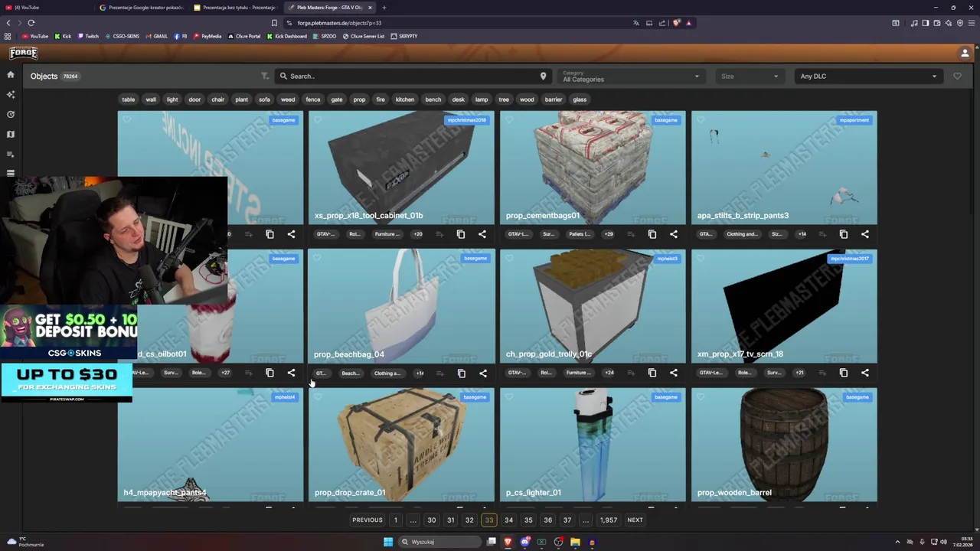The image size is (980, 551).
Task: Favorite ch_prop_gold_trolly_01c with heart icon
Action: [509, 258]
